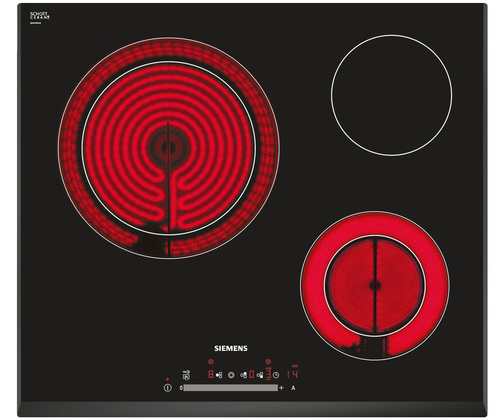
Task: Tap the red 8 heat level display
Action: coord(211,375)
